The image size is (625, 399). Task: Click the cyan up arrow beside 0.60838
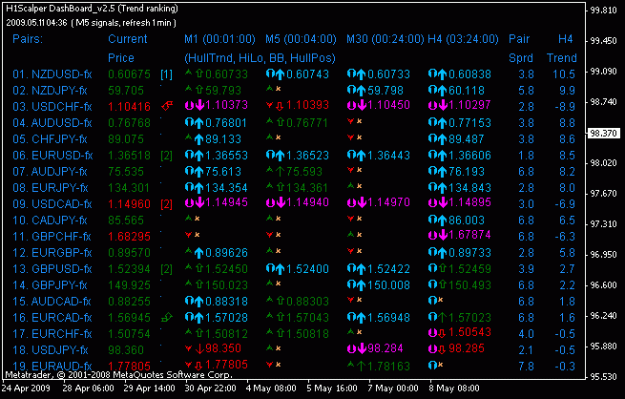coord(442,74)
